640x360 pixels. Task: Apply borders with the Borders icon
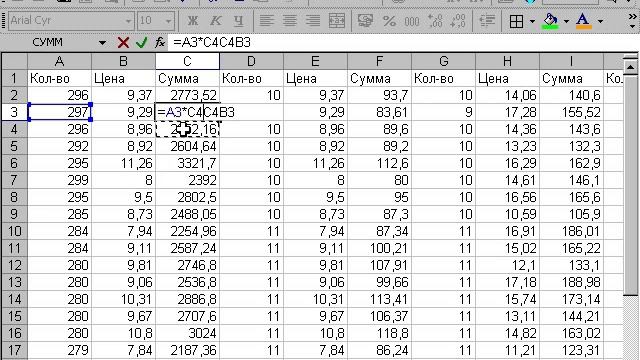516,21
